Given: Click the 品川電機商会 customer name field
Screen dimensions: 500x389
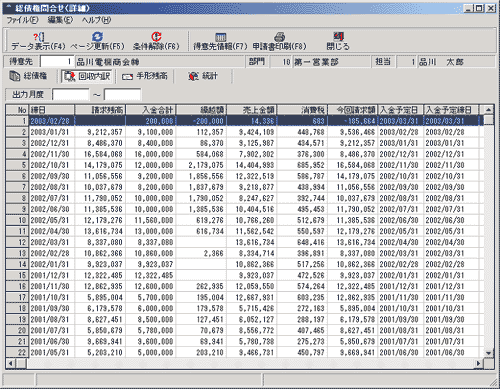Looking at the screenshot, I should click(160, 62).
